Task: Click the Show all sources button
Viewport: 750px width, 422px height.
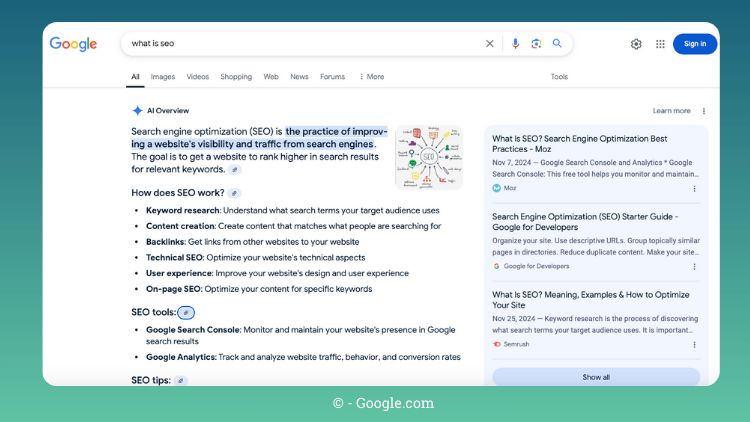Action: pyautogui.click(x=596, y=377)
